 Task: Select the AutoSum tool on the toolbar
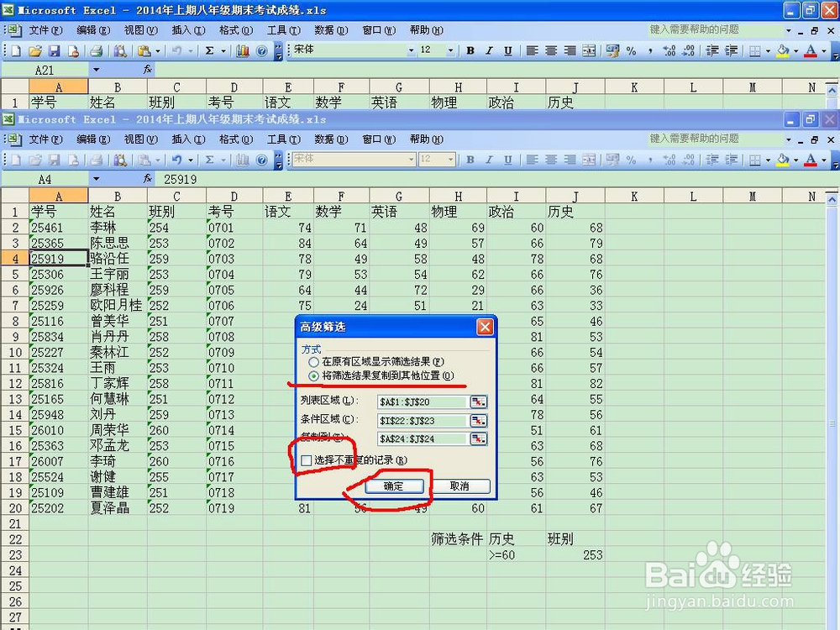[208, 160]
